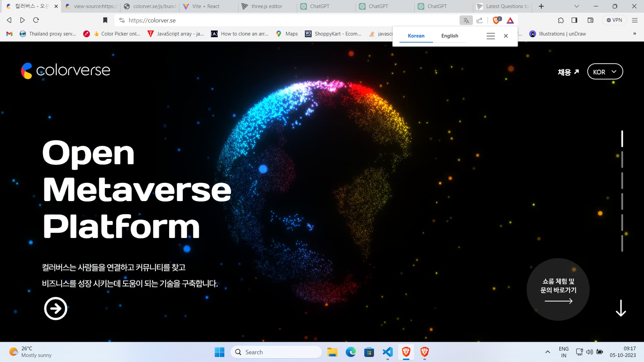Click the share page icon
This screenshot has height=362, width=644.
480,20
